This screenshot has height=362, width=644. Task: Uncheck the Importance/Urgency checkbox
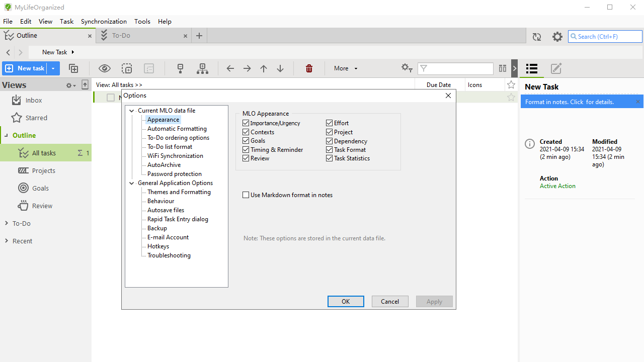point(246,123)
